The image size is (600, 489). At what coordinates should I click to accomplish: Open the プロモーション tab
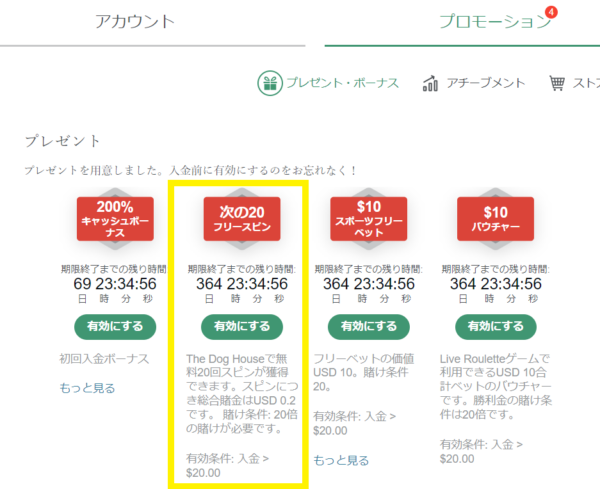pyautogui.click(x=495, y=21)
